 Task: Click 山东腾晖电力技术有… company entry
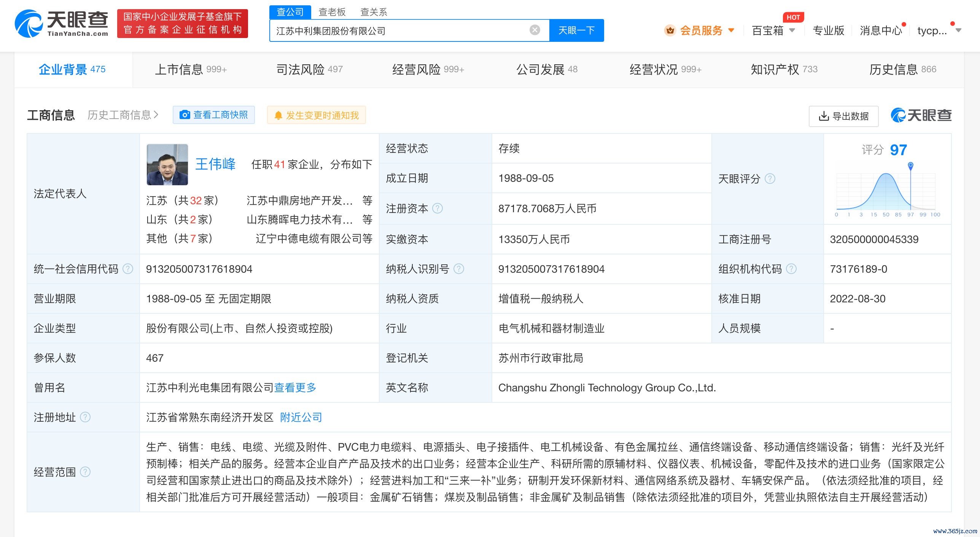(x=300, y=219)
